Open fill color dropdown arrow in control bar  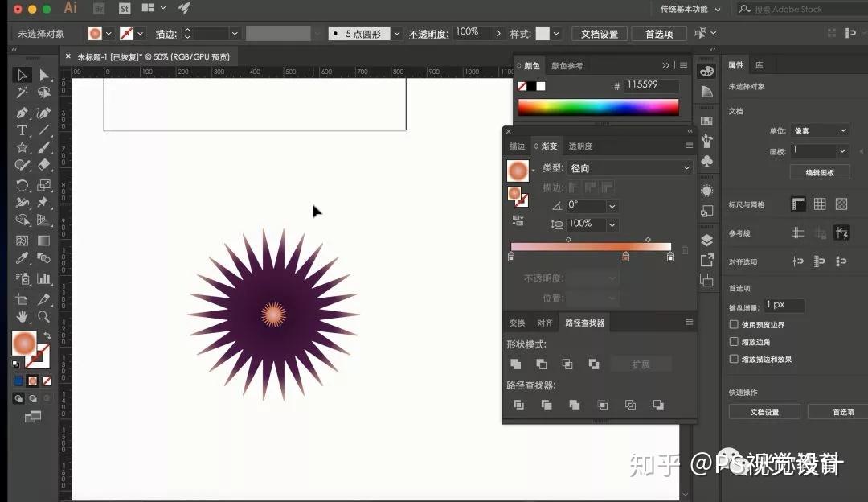coord(108,34)
